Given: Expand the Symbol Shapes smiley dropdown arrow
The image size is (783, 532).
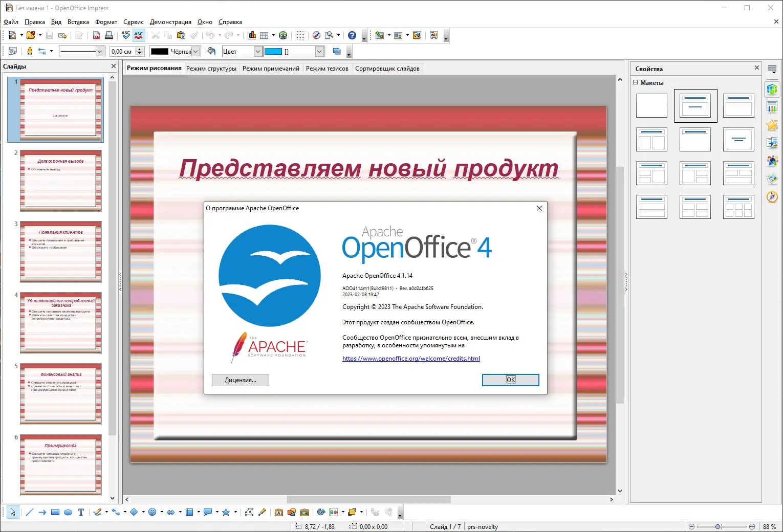Looking at the screenshot, I should (162, 512).
